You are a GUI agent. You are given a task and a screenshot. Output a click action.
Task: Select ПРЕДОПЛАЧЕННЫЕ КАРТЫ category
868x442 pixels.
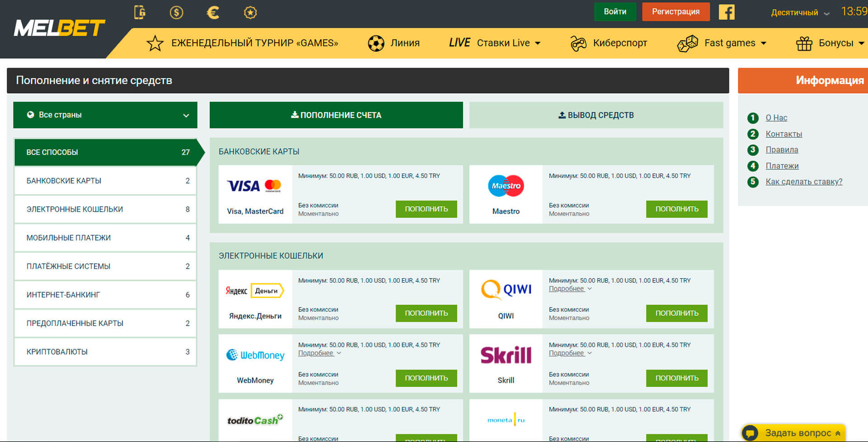pos(105,323)
